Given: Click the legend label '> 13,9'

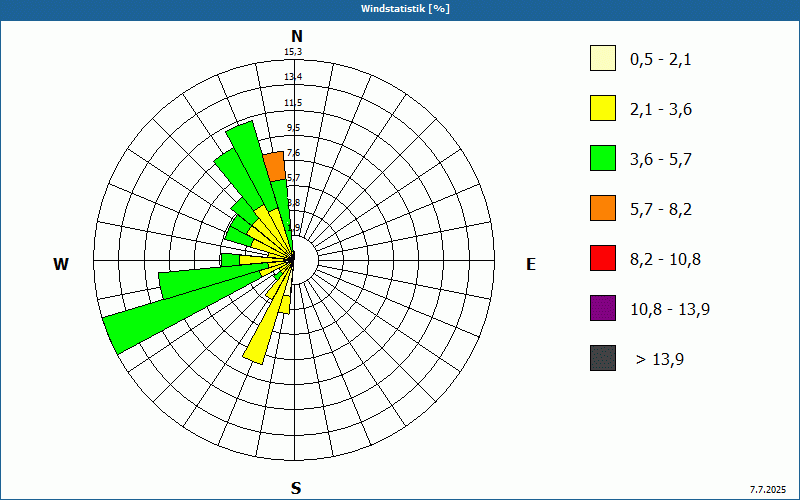Looking at the screenshot, I should (660, 360).
